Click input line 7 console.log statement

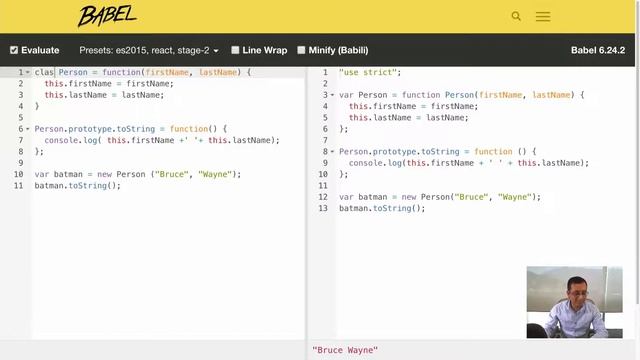tap(162, 140)
